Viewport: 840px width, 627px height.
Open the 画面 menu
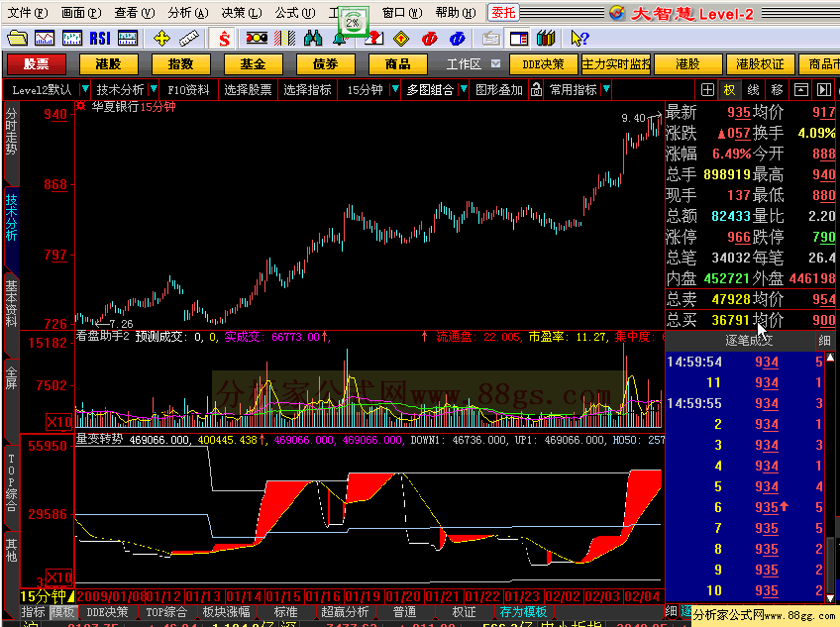[81, 12]
